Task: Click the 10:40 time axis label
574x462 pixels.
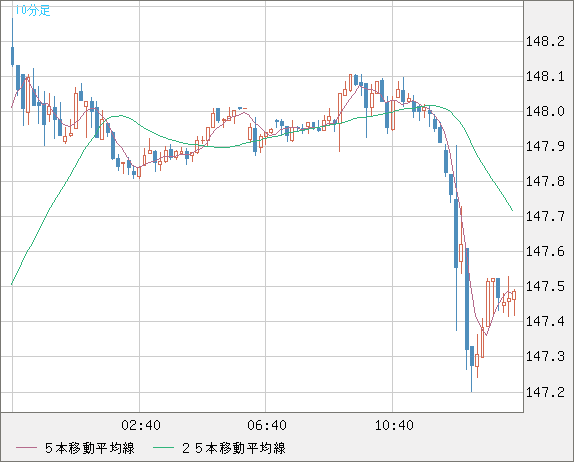Action: (x=394, y=425)
